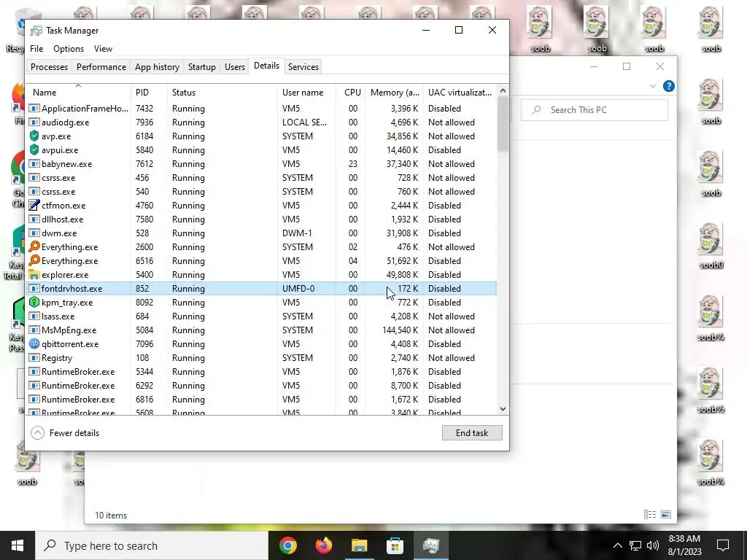The image size is (747, 560).
Task: Click the 23 CPU value for babynew.exe
Action: 352,164
